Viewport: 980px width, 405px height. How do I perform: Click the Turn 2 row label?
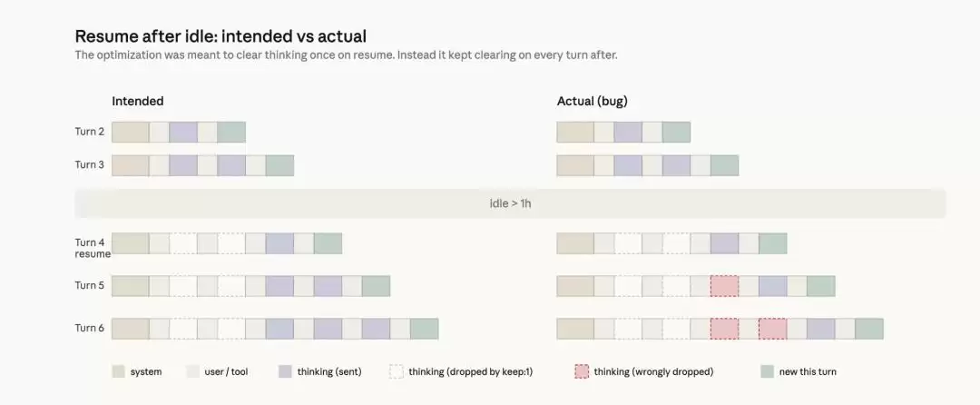click(x=90, y=132)
